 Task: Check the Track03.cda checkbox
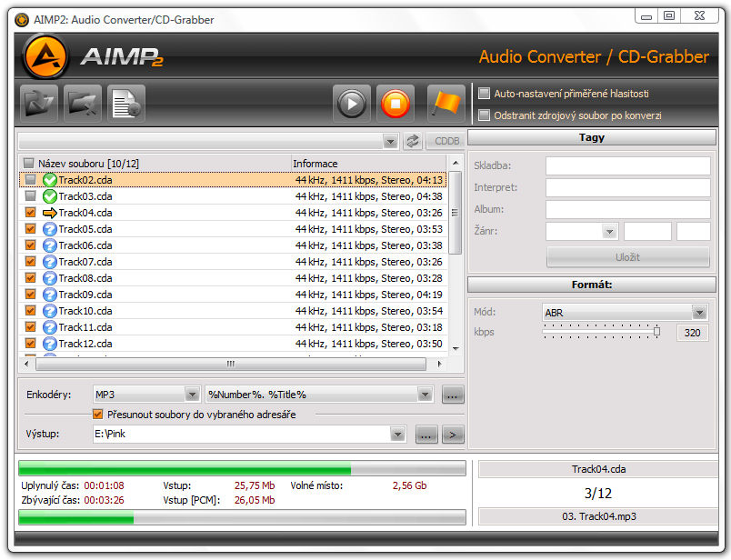(x=31, y=195)
